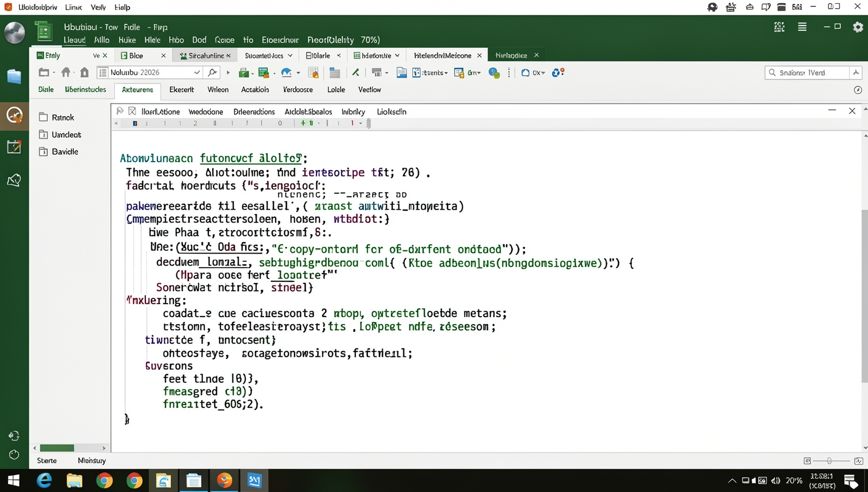The image size is (868, 492).
Task: Expand the SuoantetJocs tab dropdown
Action: [x=290, y=55]
